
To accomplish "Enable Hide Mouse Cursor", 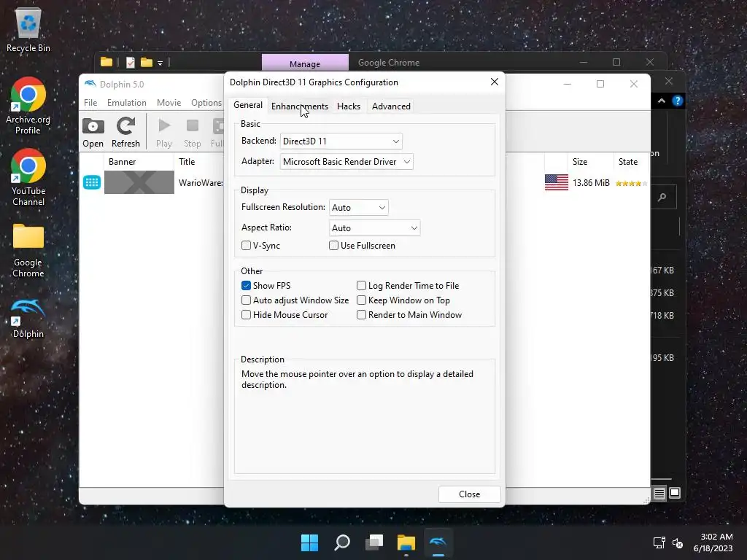I will pos(247,315).
